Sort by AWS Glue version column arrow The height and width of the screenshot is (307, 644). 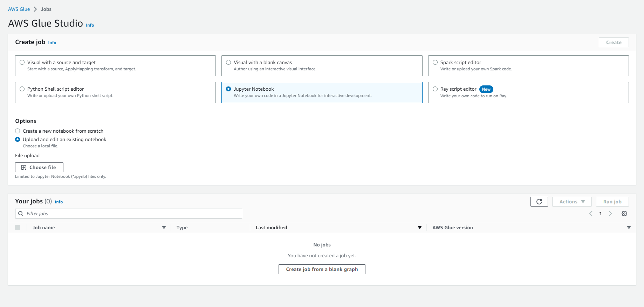629,228
